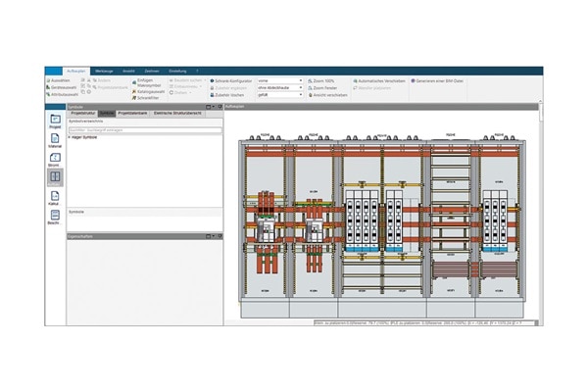This screenshot has height=392, width=588.
Task: Select the Stromlaufplan sidebar icon
Action: pos(55,158)
